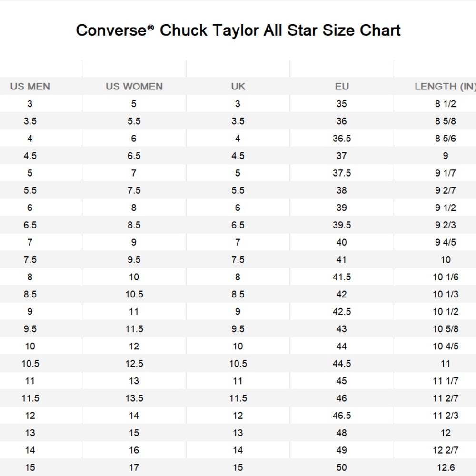Viewport: 476px width, 476px height.
Task: Click US Women size 13.5 cell
Action: coord(134,398)
